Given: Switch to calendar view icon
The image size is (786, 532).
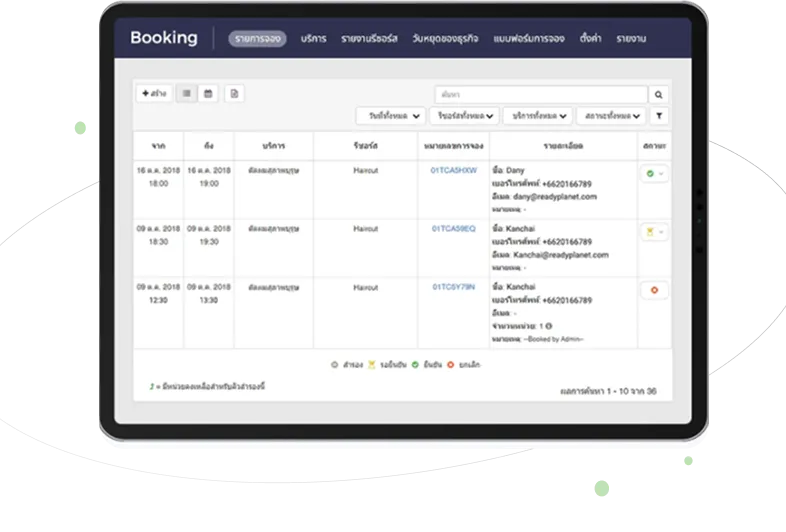Looking at the screenshot, I should click(x=208, y=93).
